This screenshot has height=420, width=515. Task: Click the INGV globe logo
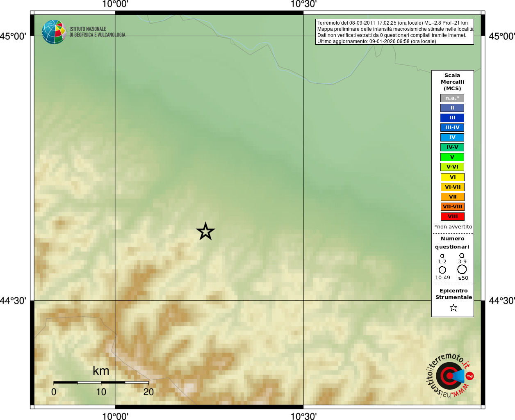54,32
